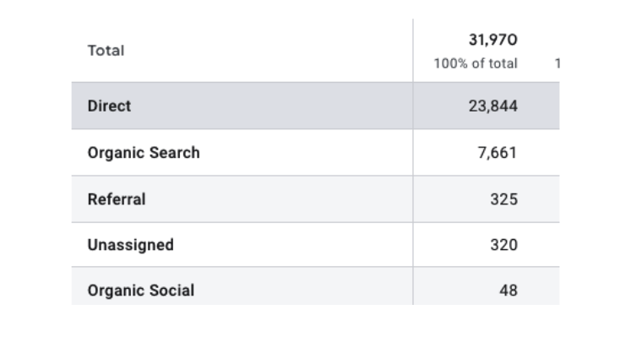Click the Total row label

(106, 51)
